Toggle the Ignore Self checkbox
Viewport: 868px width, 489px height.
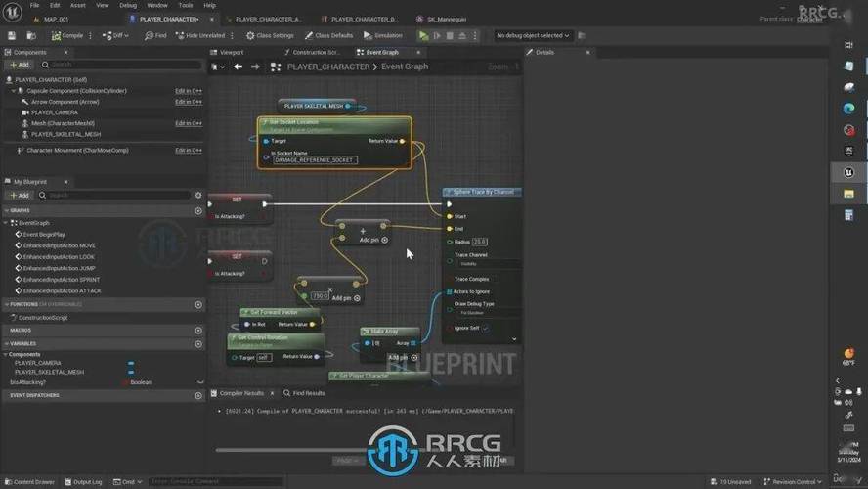click(486, 329)
